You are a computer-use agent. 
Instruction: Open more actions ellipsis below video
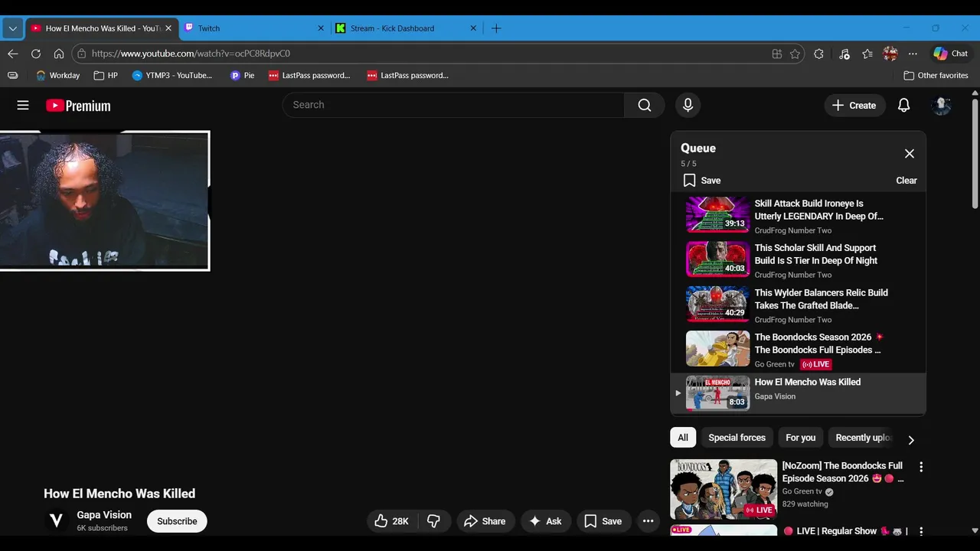click(x=648, y=521)
